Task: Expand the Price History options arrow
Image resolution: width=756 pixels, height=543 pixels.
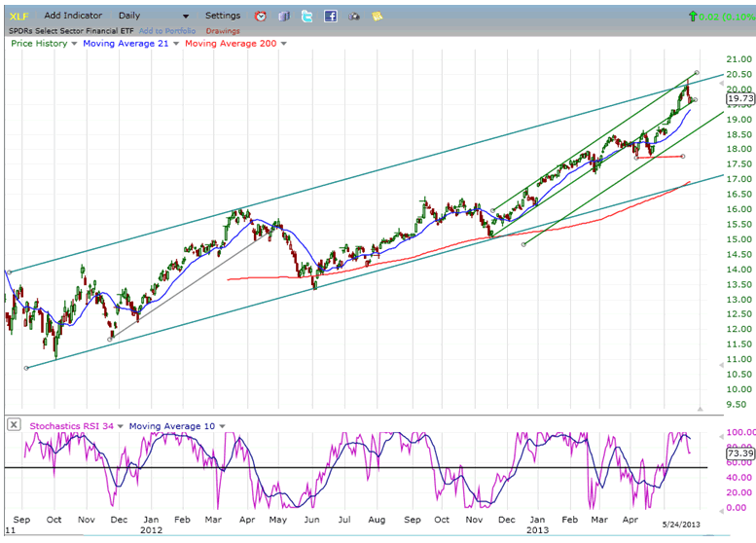Action: point(74,44)
